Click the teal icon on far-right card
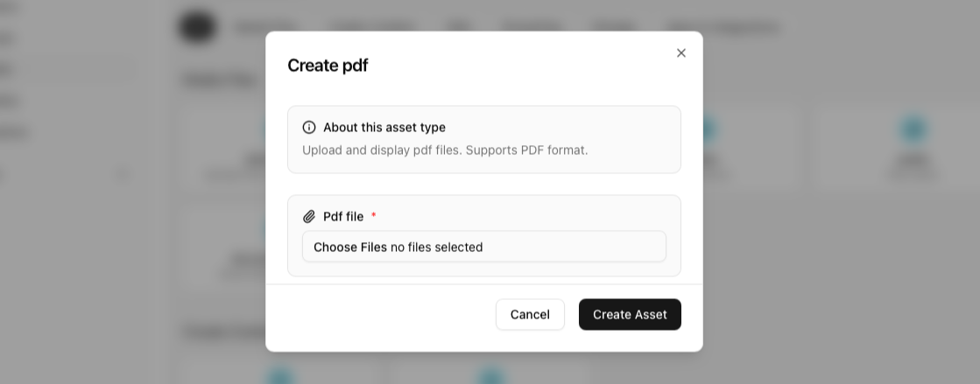The width and height of the screenshot is (980, 384). click(x=913, y=129)
